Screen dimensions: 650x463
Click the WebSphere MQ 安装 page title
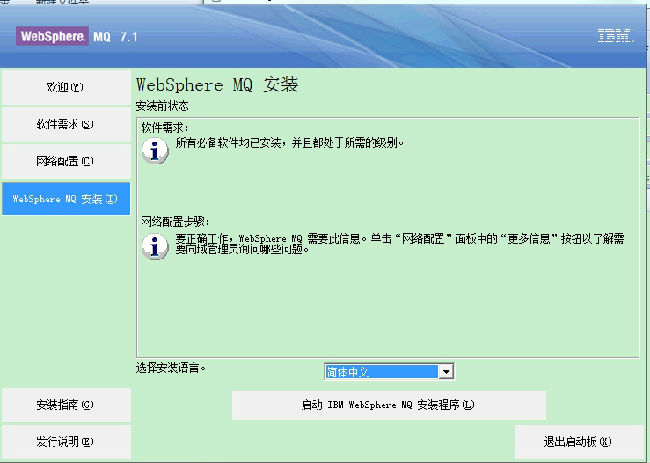coord(217,85)
